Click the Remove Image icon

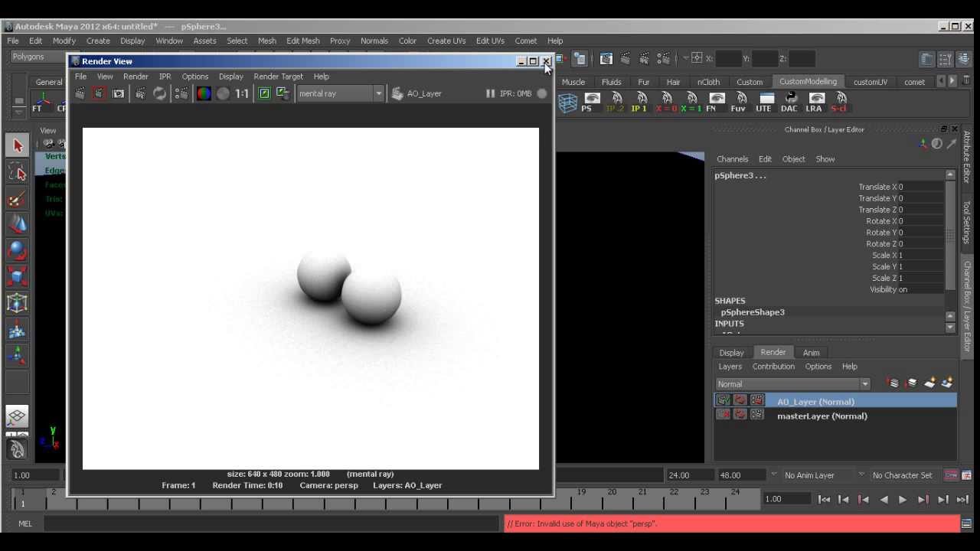(283, 93)
